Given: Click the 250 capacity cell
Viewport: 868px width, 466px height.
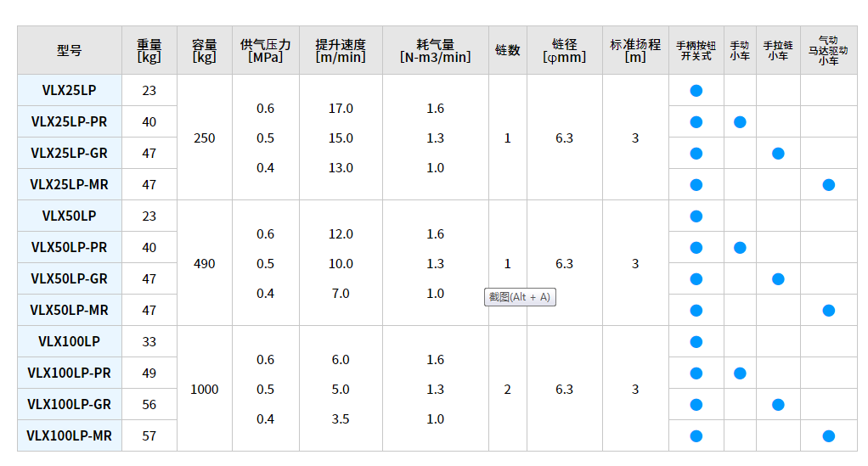Looking at the screenshot, I should coord(205,138).
